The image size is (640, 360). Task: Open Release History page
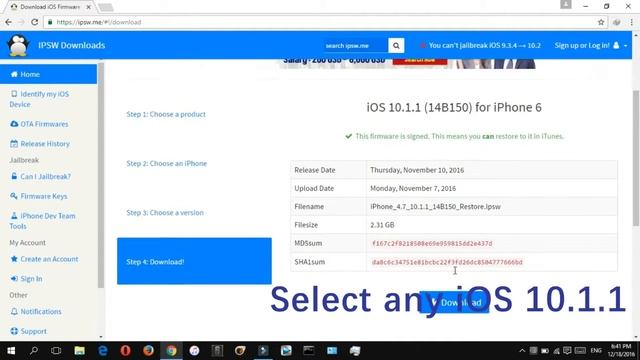point(40,144)
